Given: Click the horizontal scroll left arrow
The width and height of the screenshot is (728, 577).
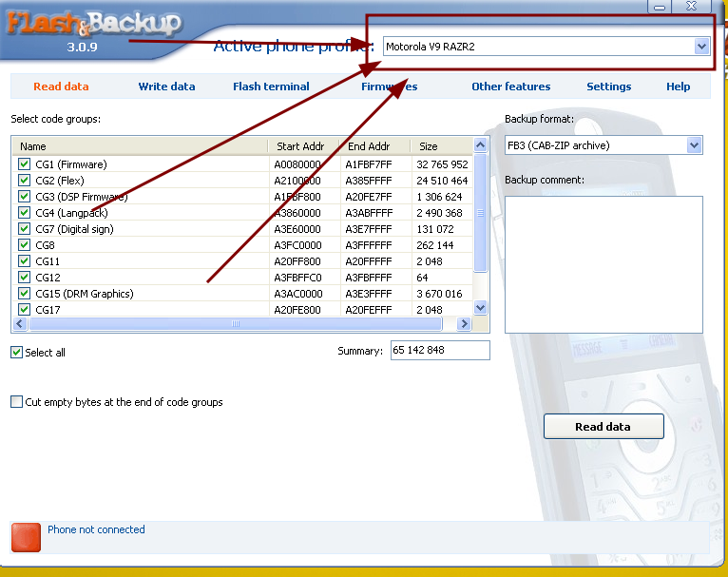Looking at the screenshot, I should click(x=20, y=324).
